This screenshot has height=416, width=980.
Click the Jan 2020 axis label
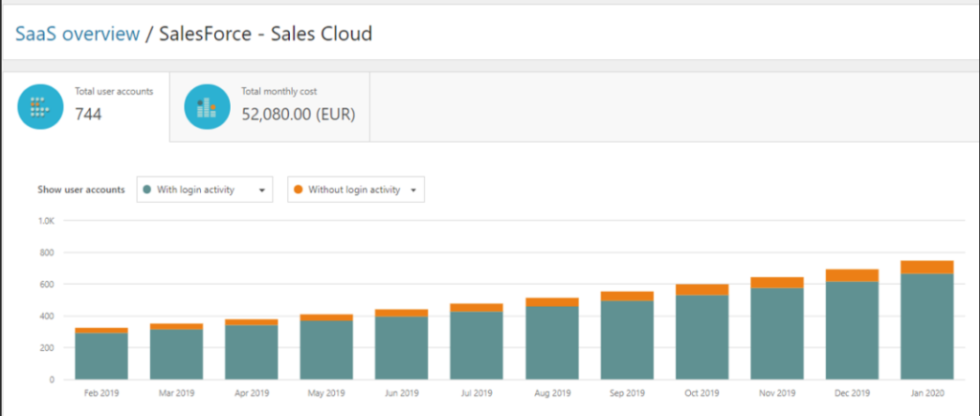[926, 393]
